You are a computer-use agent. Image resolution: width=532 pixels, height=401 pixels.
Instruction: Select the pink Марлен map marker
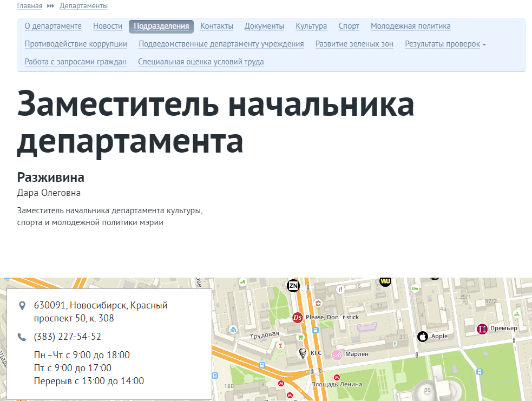click(x=337, y=355)
